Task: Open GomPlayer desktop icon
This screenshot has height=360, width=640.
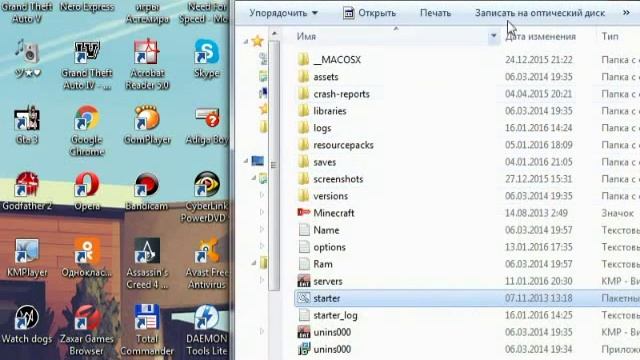Action: click(x=147, y=124)
